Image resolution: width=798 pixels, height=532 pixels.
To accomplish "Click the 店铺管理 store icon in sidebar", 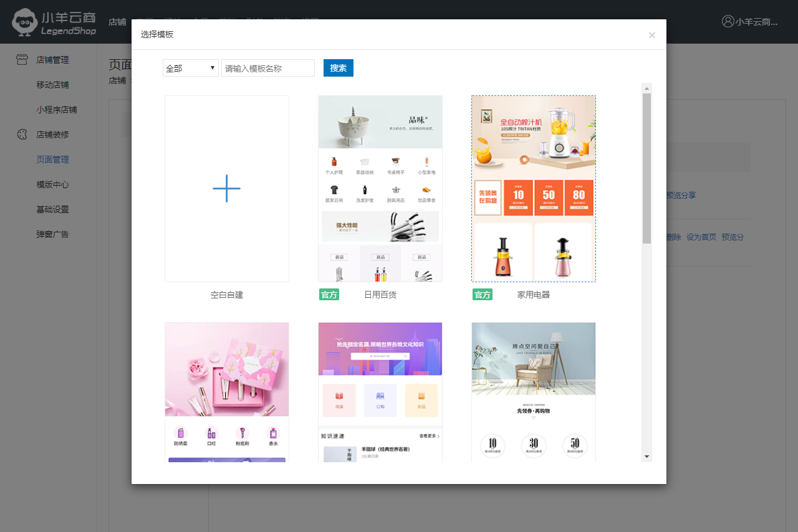I will [22, 60].
